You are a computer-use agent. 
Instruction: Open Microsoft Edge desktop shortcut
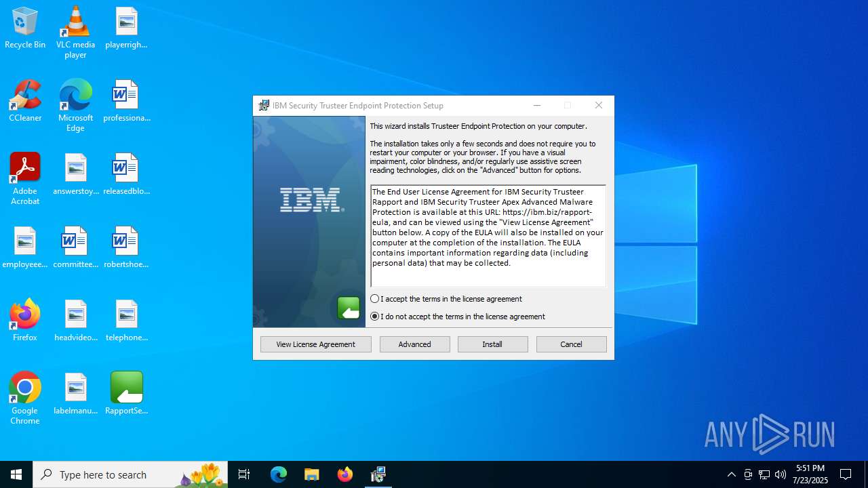pyautogui.click(x=75, y=106)
